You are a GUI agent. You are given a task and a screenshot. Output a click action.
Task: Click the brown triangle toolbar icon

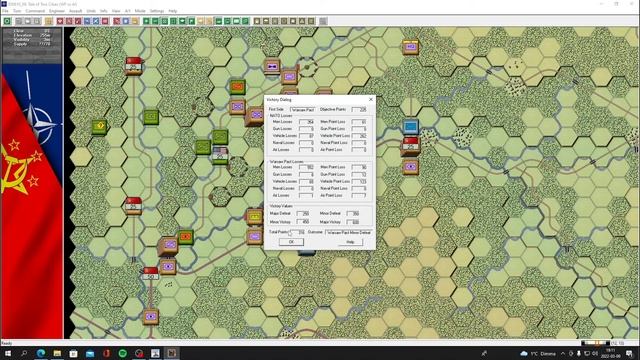point(302,21)
